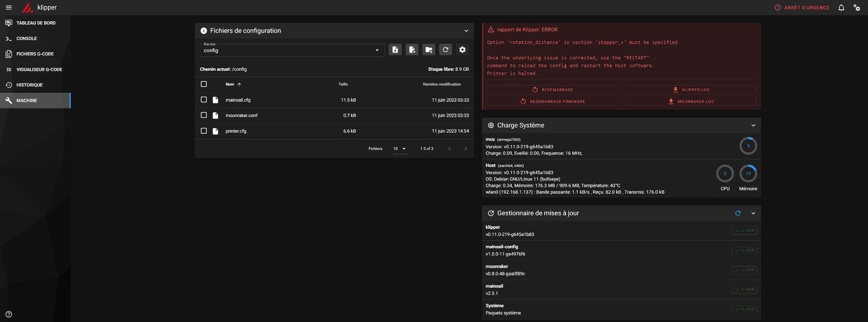Click the Redémarrage Firmware button
Screen dimensions: 868x322
552,102
